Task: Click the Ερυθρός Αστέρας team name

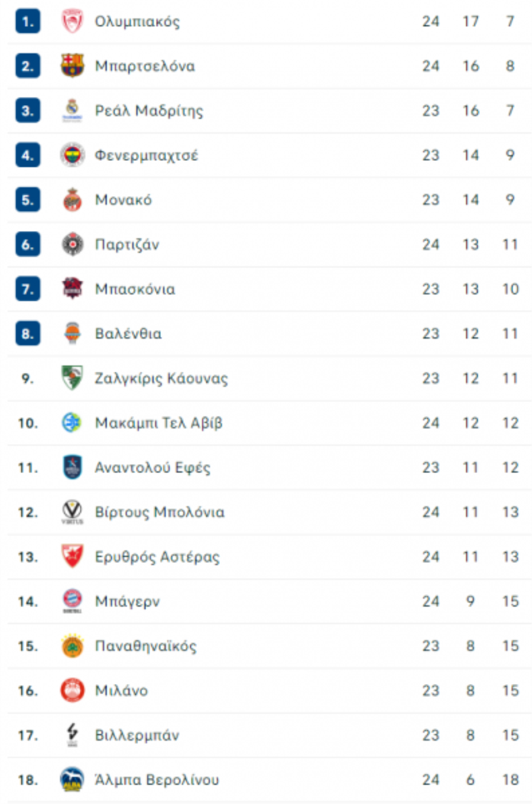Action: pos(157,557)
